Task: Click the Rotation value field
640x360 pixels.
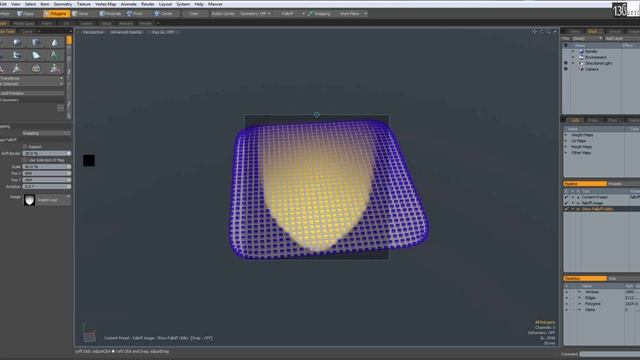Action: coord(46,187)
